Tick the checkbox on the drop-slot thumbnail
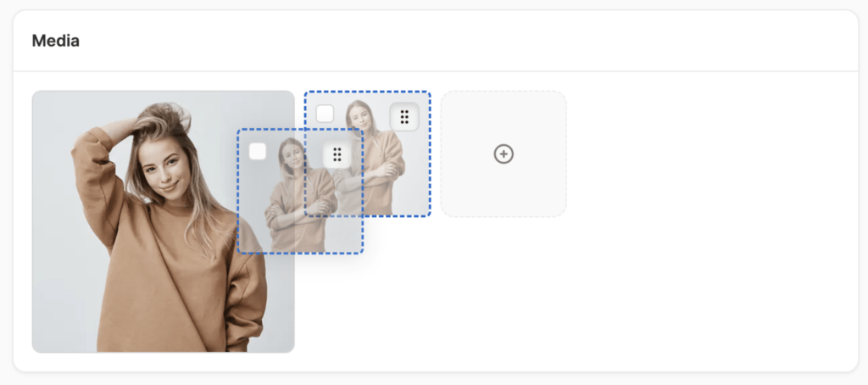Image resolution: width=868 pixels, height=385 pixels. coord(325,114)
